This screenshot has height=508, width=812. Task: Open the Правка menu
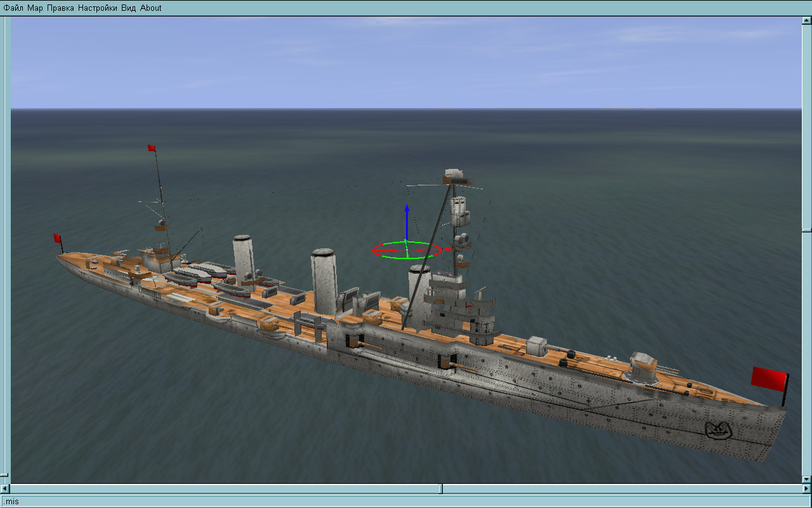(x=61, y=8)
